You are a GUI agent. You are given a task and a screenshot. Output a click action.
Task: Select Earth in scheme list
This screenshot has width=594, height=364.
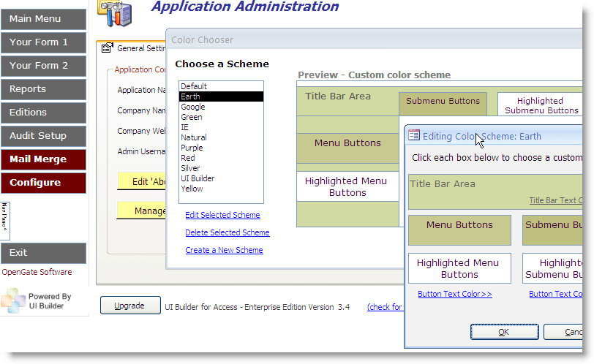(x=221, y=96)
